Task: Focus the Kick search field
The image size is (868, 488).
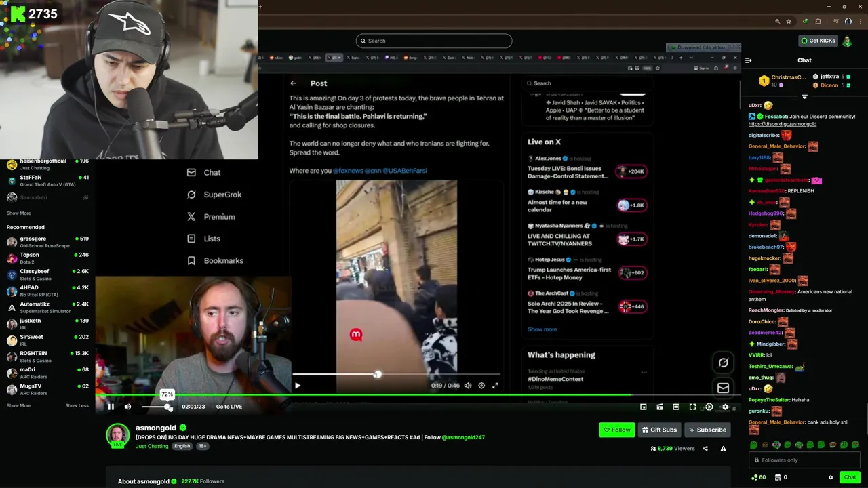Action: 434,41
